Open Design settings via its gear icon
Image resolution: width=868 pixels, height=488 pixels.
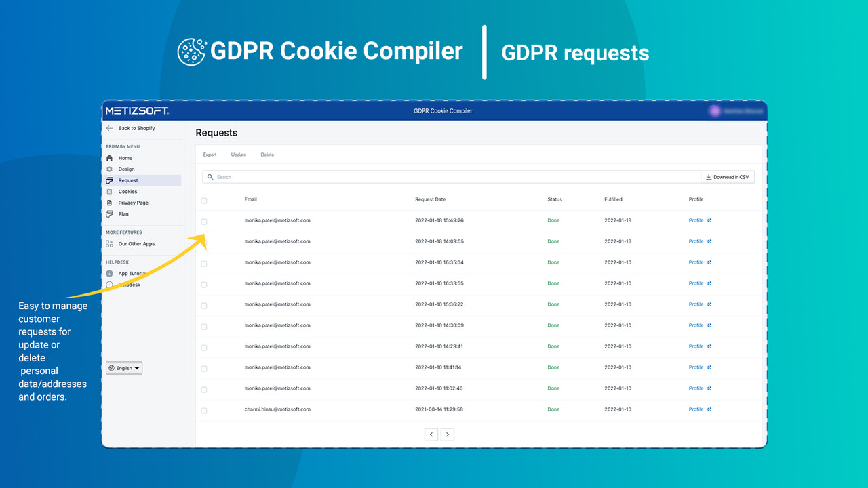[x=109, y=169]
